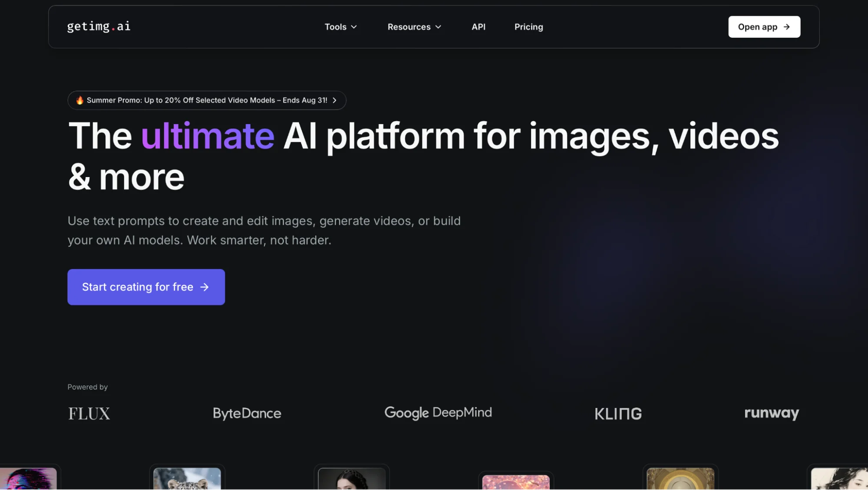Click the KLING logo
This screenshot has height=490, width=868.
pyautogui.click(x=618, y=414)
